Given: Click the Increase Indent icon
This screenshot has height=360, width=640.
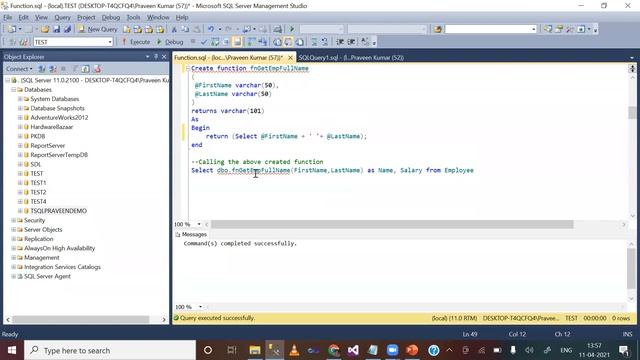Looking at the screenshot, I should click(x=351, y=42).
